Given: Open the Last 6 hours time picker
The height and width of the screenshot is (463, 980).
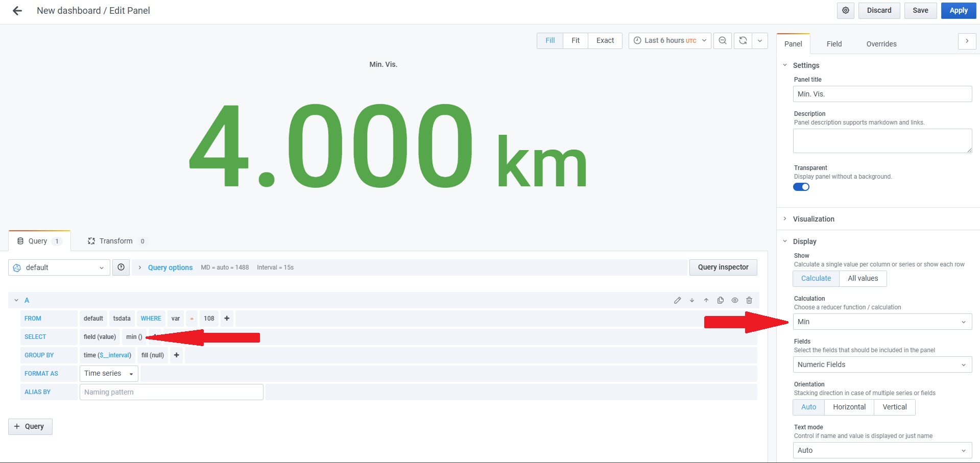Looking at the screenshot, I should coord(670,41).
